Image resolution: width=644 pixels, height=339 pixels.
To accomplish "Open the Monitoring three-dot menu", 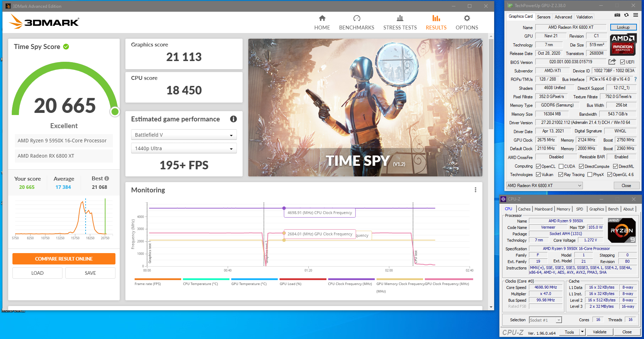I will (475, 190).
